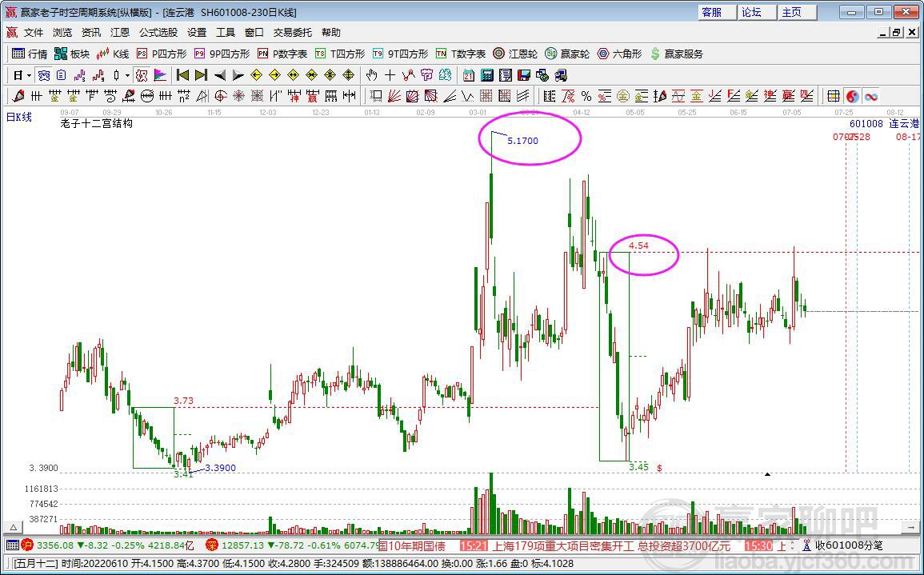Switch to the K线 candlestick view
Image resolution: width=924 pixels, height=575 pixels.
coord(113,54)
